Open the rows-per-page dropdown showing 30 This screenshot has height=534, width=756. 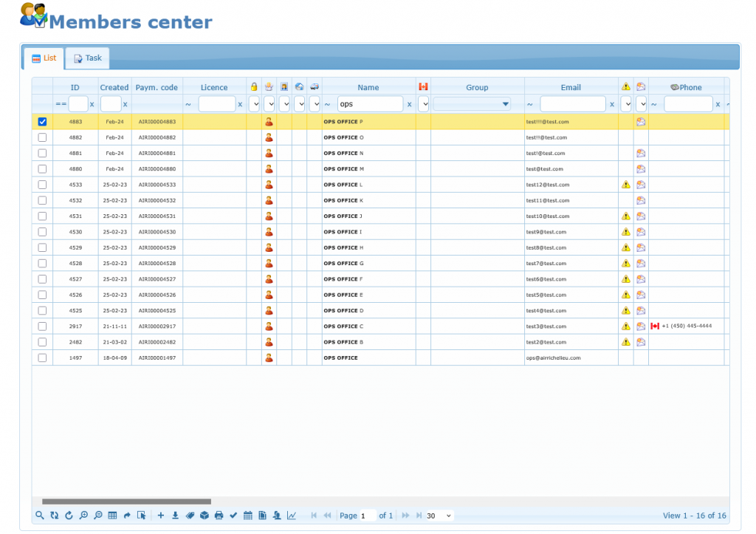coord(439,516)
